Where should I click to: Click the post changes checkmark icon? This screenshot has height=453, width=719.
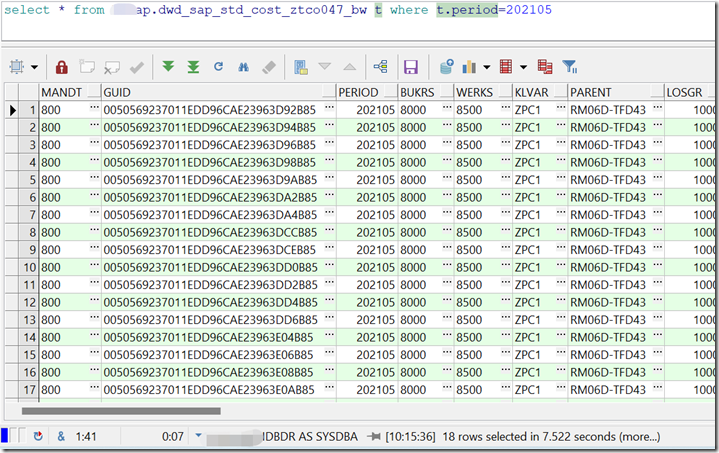coord(137,67)
